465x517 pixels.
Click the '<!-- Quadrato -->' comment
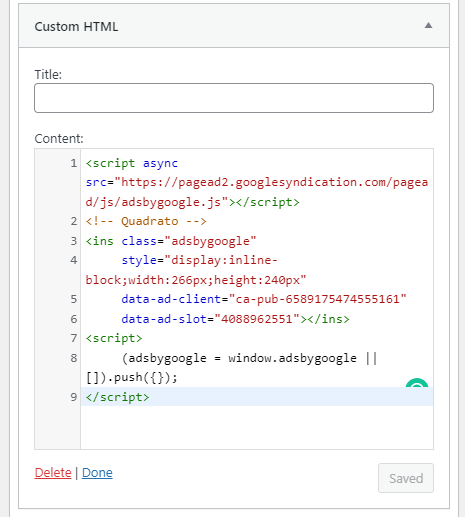pyautogui.click(x=146, y=221)
